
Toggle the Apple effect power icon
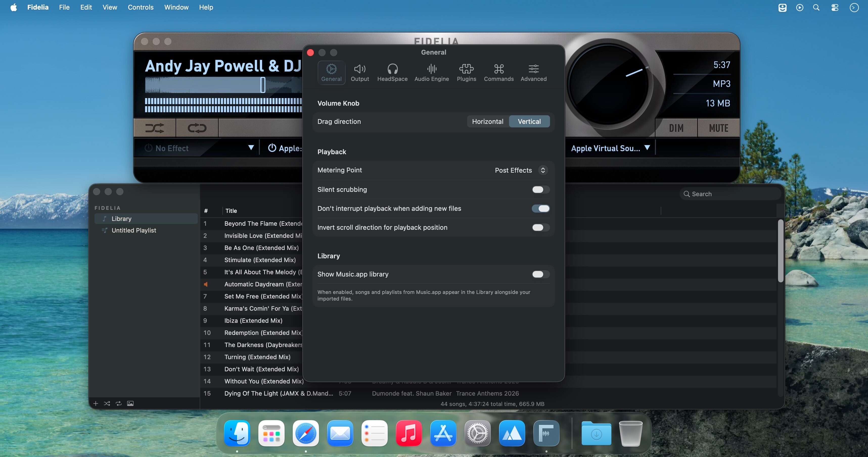pyautogui.click(x=272, y=148)
